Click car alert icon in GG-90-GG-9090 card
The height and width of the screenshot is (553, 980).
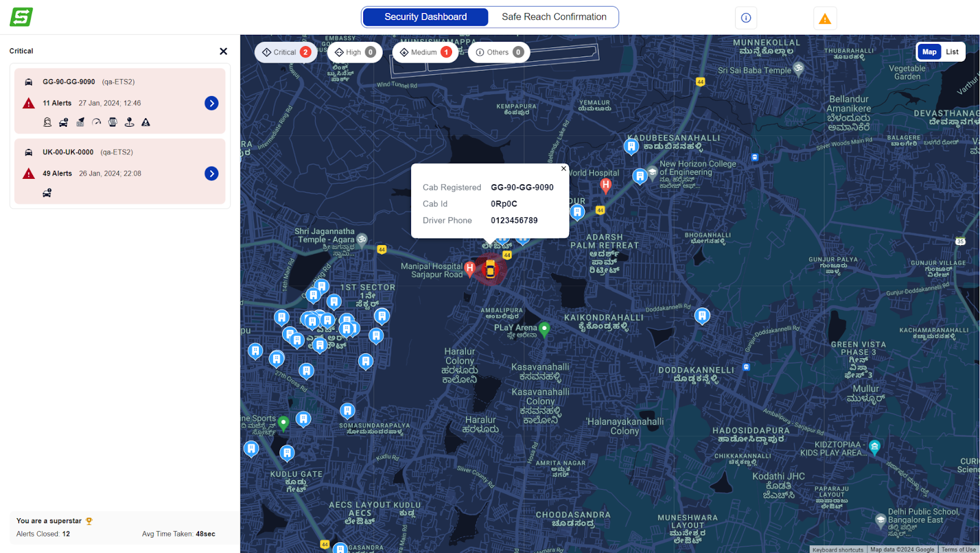64,122
